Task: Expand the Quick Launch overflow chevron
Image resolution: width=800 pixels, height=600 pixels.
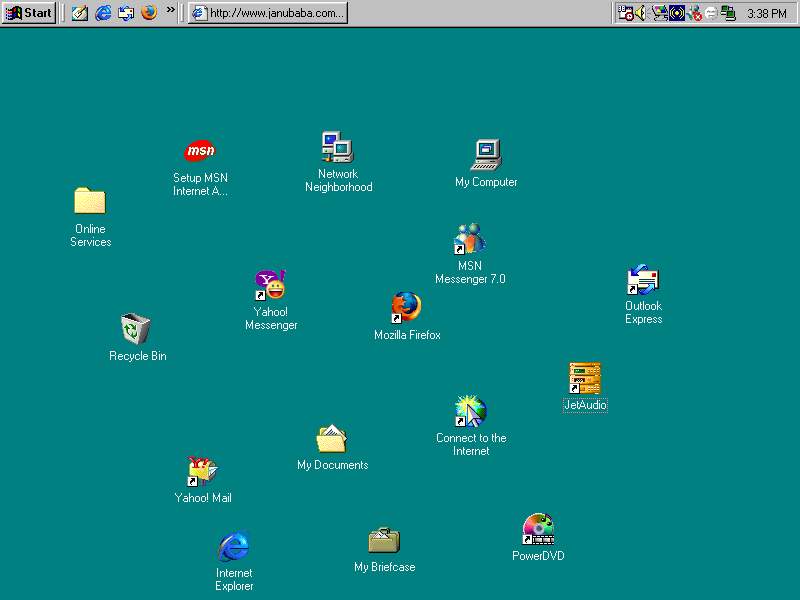Action: [x=170, y=9]
